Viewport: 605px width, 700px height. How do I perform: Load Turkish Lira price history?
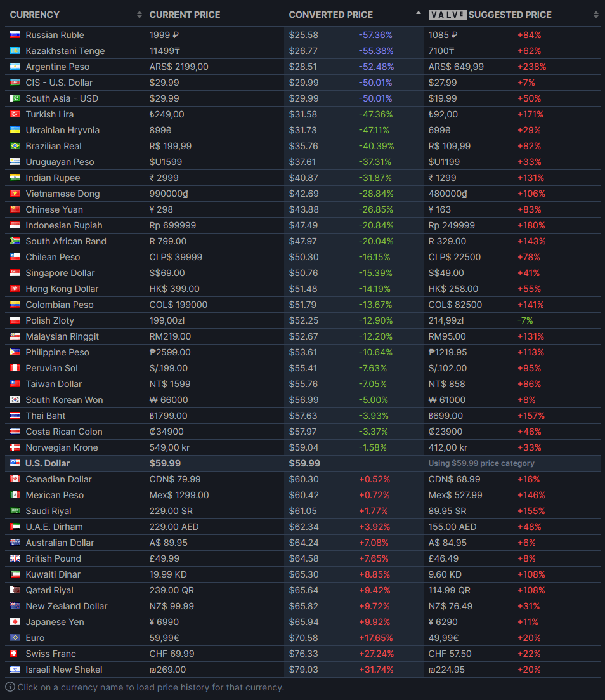(49, 114)
